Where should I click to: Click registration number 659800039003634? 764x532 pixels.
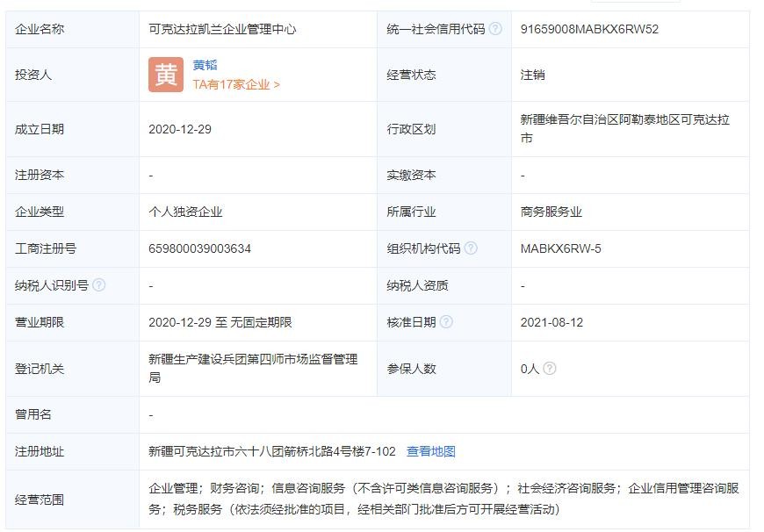click(199, 248)
